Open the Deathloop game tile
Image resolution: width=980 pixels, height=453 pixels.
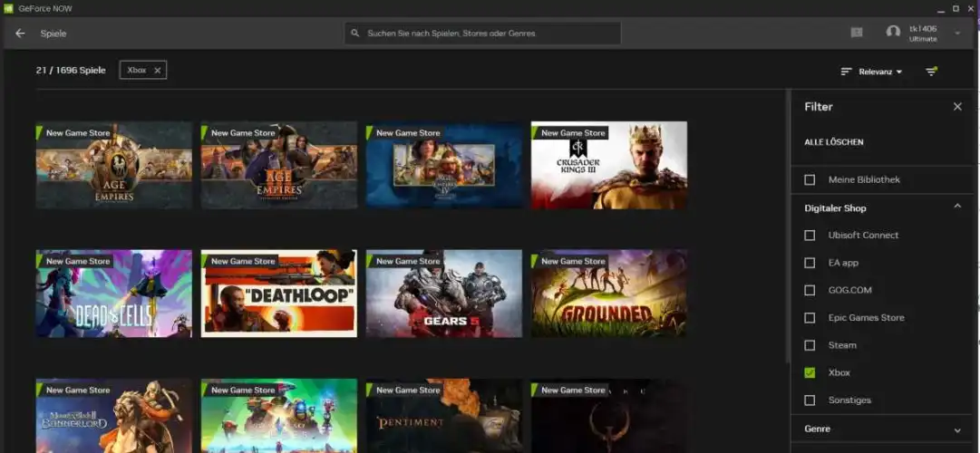coord(278,294)
